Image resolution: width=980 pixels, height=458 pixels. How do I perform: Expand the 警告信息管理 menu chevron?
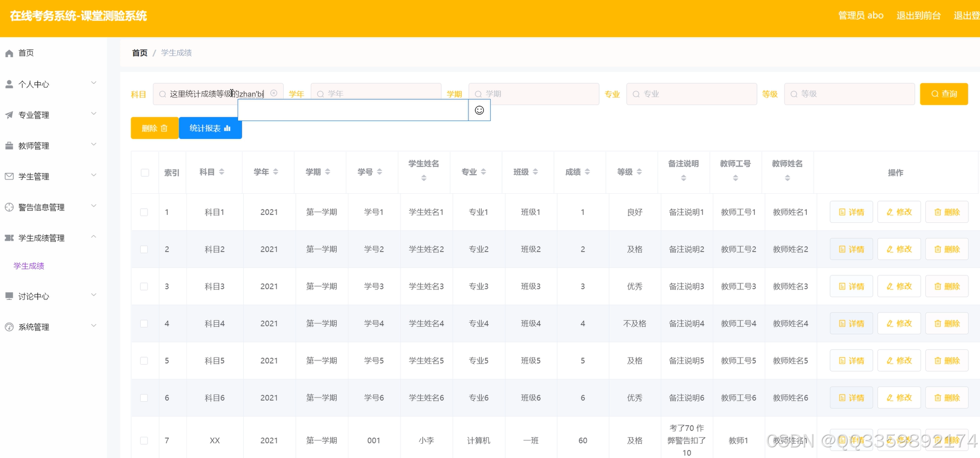coord(94,206)
